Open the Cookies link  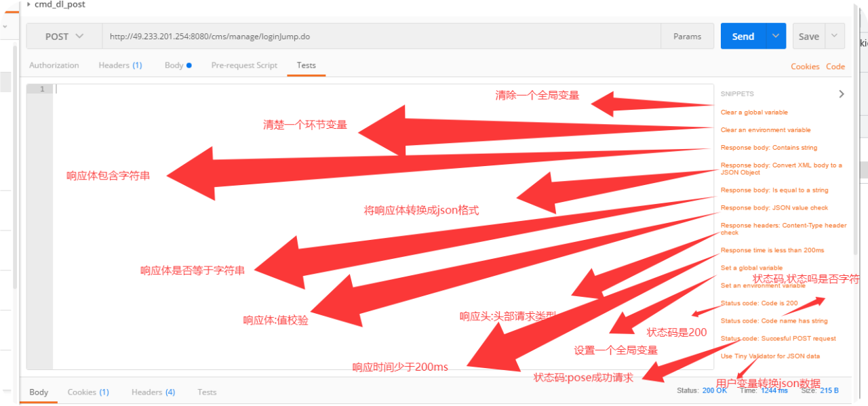[805, 66]
